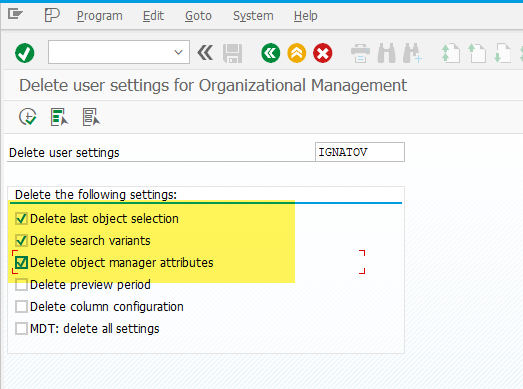The image size is (523, 389).
Task: Expand the command field dropdown arrow
Action: (x=178, y=52)
